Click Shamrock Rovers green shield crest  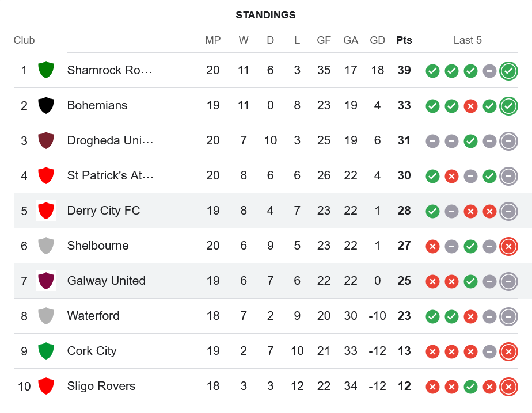(46, 70)
